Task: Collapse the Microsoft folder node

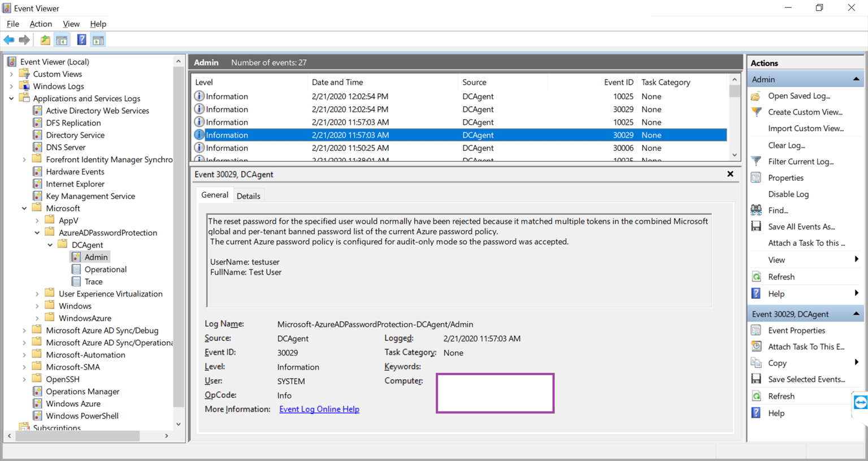Action: [x=24, y=208]
